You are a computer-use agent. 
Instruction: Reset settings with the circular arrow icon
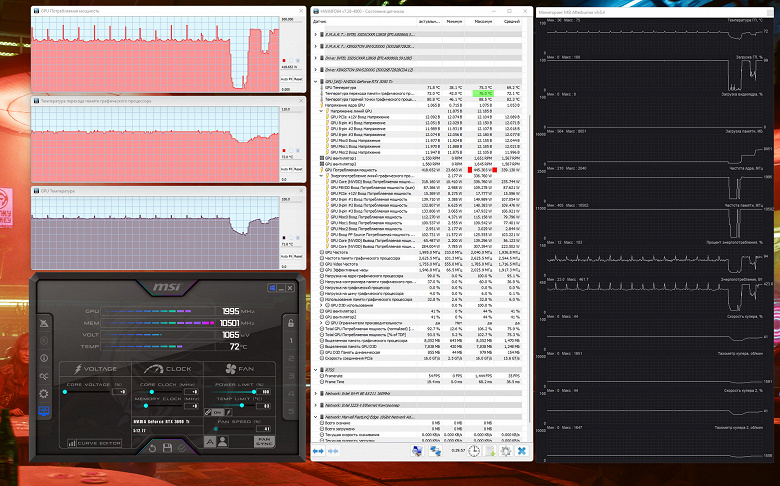(x=152, y=448)
